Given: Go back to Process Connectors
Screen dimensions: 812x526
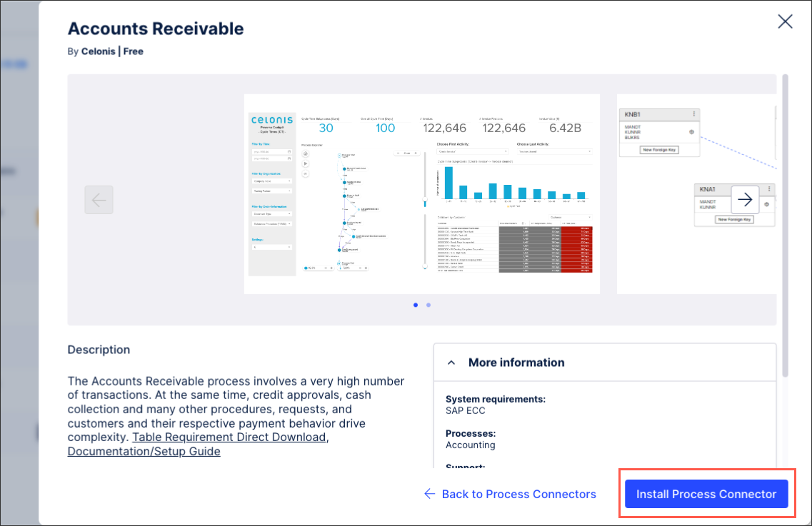Looking at the screenshot, I should coord(510,494).
